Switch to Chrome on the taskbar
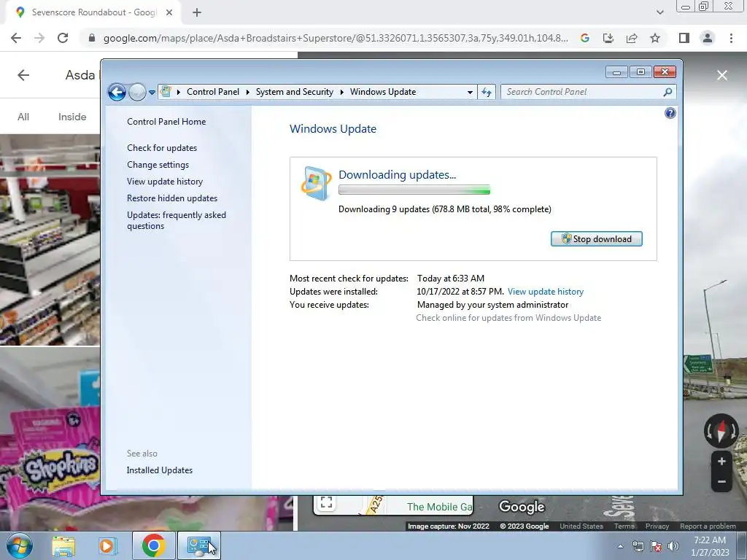This screenshot has height=560, width=747. [x=153, y=545]
